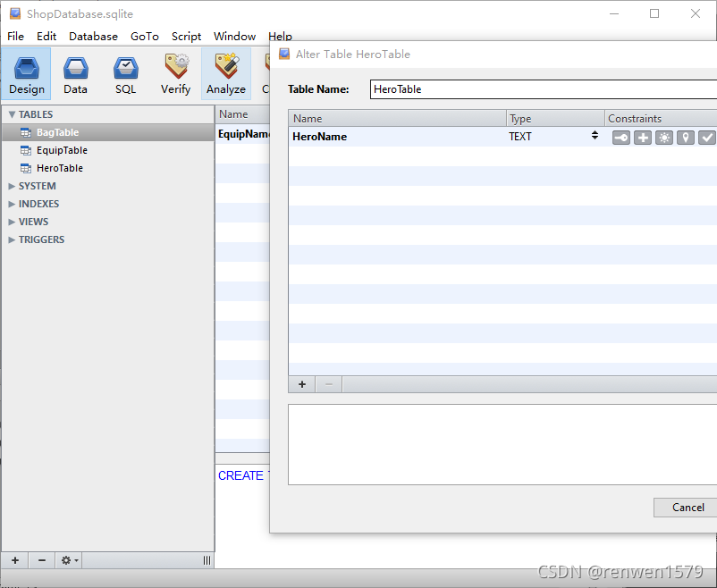Open the Edit menu
The height and width of the screenshot is (588, 717).
[46, 36]
